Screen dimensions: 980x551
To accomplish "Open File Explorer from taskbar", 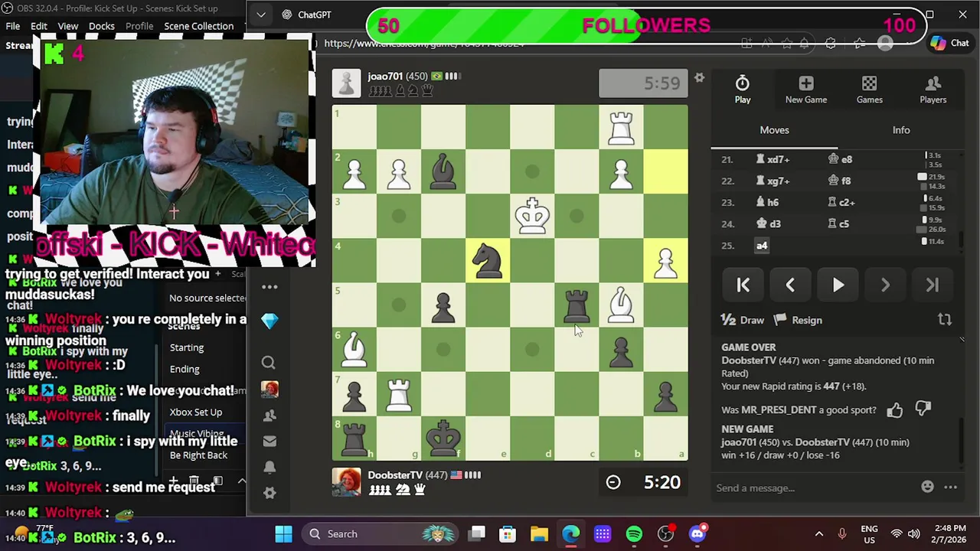I will 539,534.
